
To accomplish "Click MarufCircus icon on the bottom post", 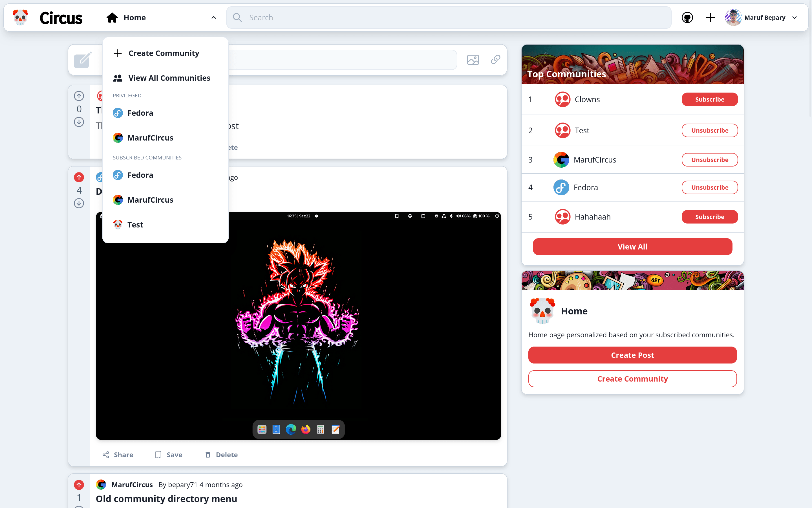I will pyautogui.click(x=101, y=485).
